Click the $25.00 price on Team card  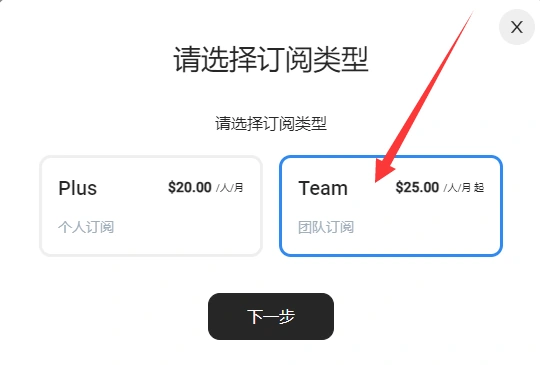point(417,188)
